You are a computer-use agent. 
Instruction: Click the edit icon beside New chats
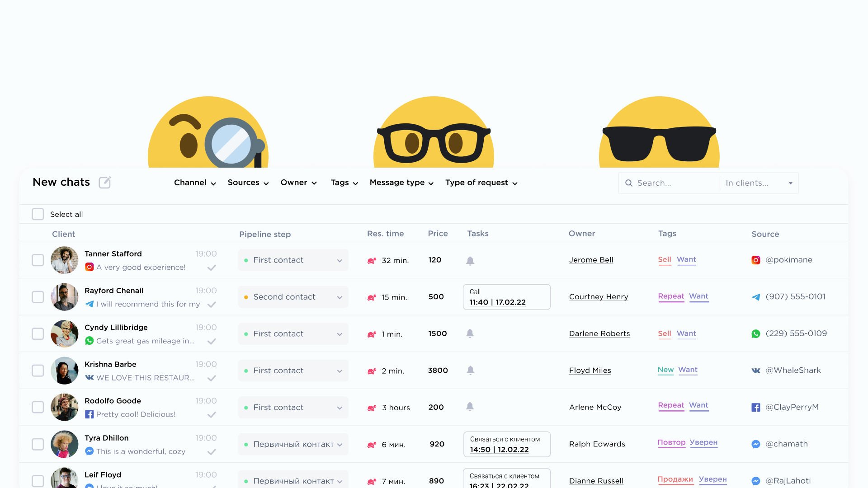pyautogui.click(x=105, y=183)
